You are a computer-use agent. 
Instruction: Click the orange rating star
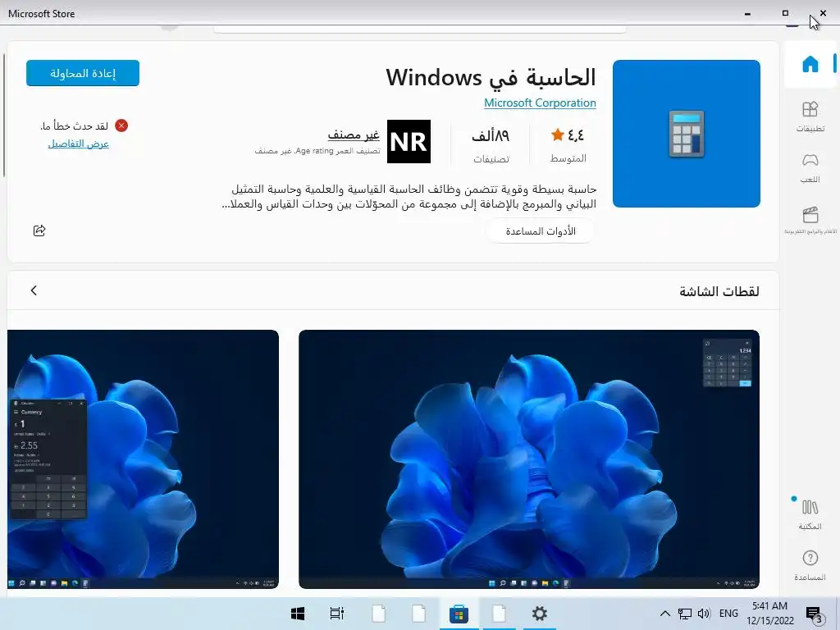click(x=558, y=135)
